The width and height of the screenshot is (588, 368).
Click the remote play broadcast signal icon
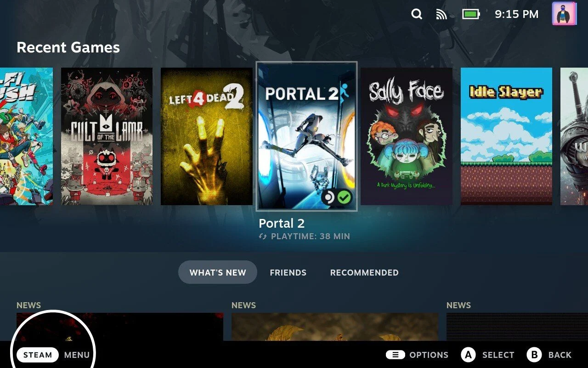click(441, 14)
